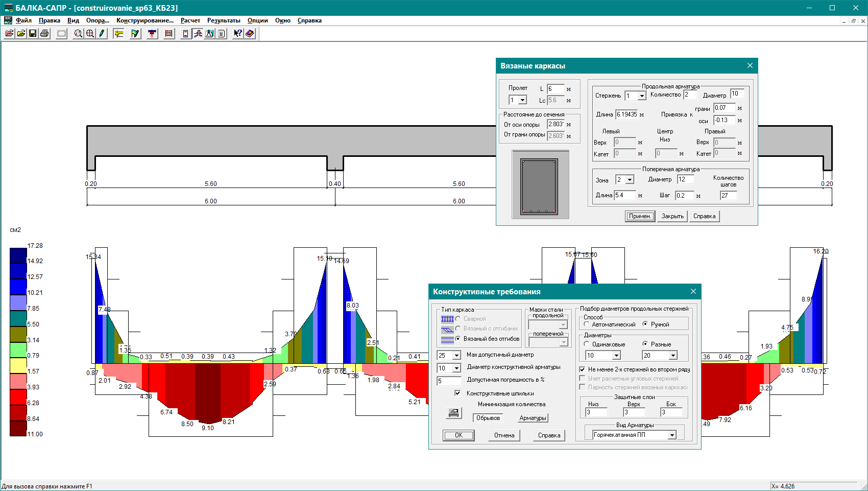Select the Автоматический radio option
This screenshot has width=868, height=491.
tap(587, 324)
